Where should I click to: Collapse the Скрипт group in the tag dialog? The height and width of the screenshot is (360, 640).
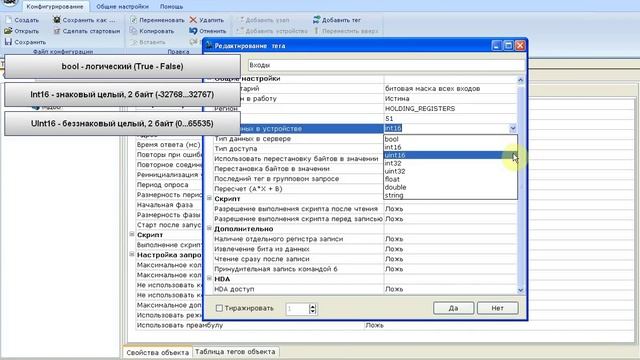209,198
